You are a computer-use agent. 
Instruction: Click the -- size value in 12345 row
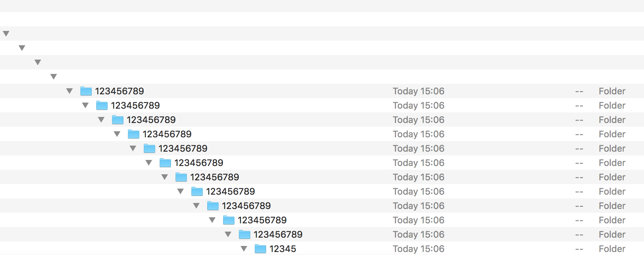tap(579, 249)
